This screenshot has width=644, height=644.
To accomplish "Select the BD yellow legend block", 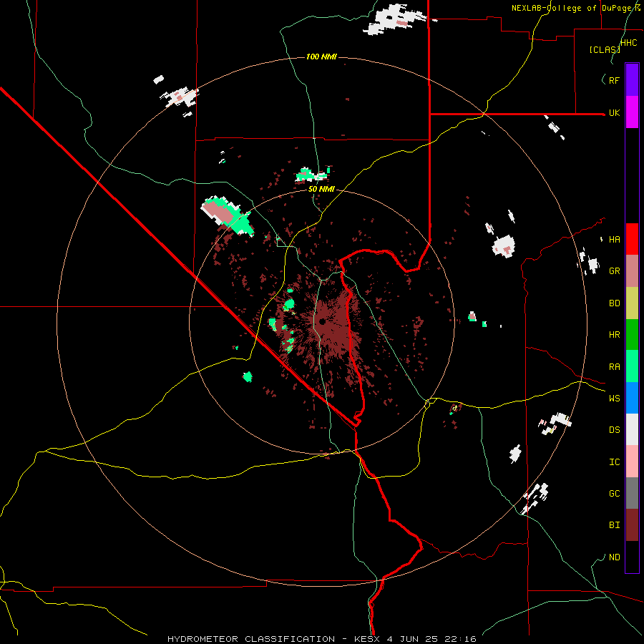I will tap(632, 303).
